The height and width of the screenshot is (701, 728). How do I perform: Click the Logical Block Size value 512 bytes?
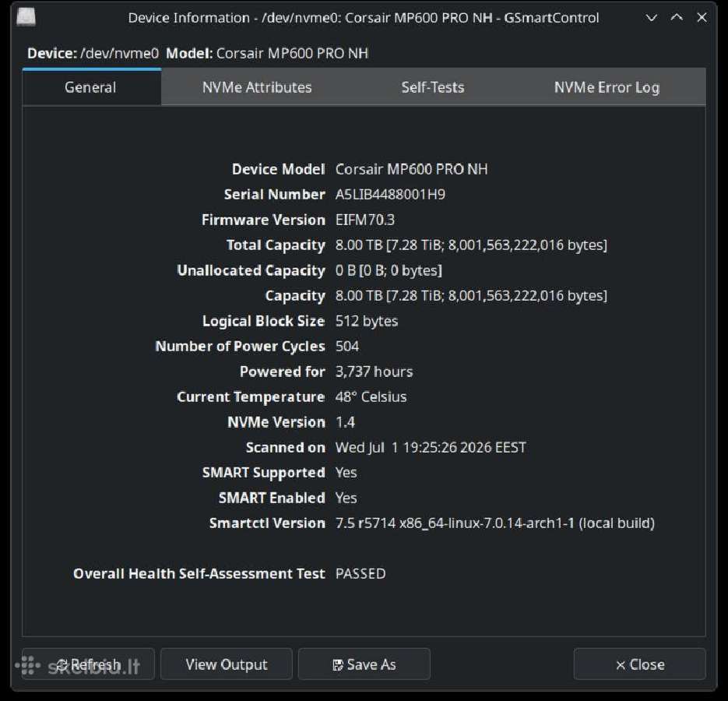366,321
